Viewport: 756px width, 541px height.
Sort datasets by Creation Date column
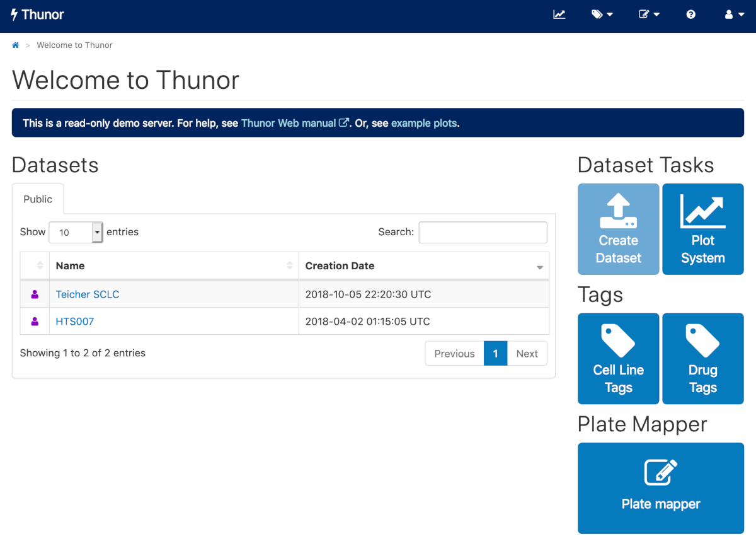pos(424,266)
